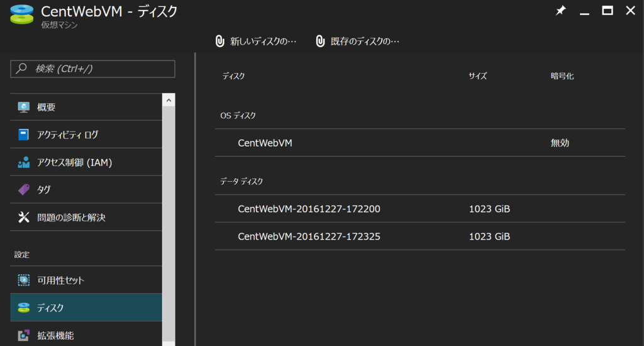Image resolution: width=644 pixels, height=346 pixels.
Task: Go to タグ in the sidebar
Action: tap(86, 189)
